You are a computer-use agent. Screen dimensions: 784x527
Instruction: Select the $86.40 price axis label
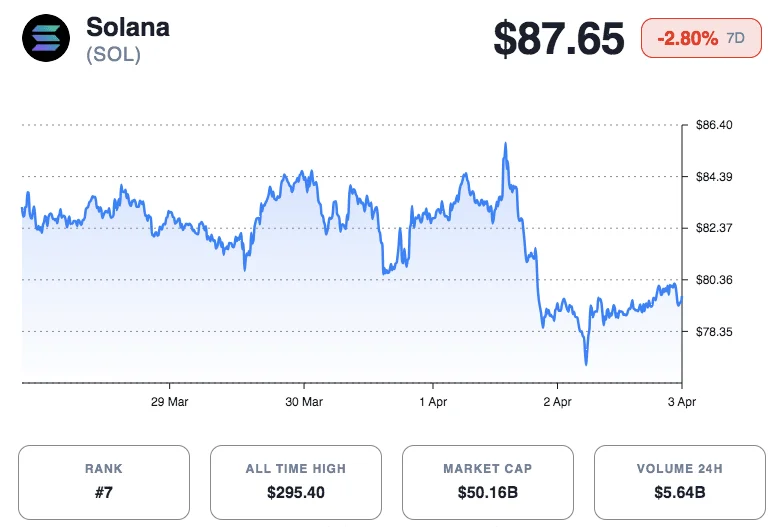point(715,126)
